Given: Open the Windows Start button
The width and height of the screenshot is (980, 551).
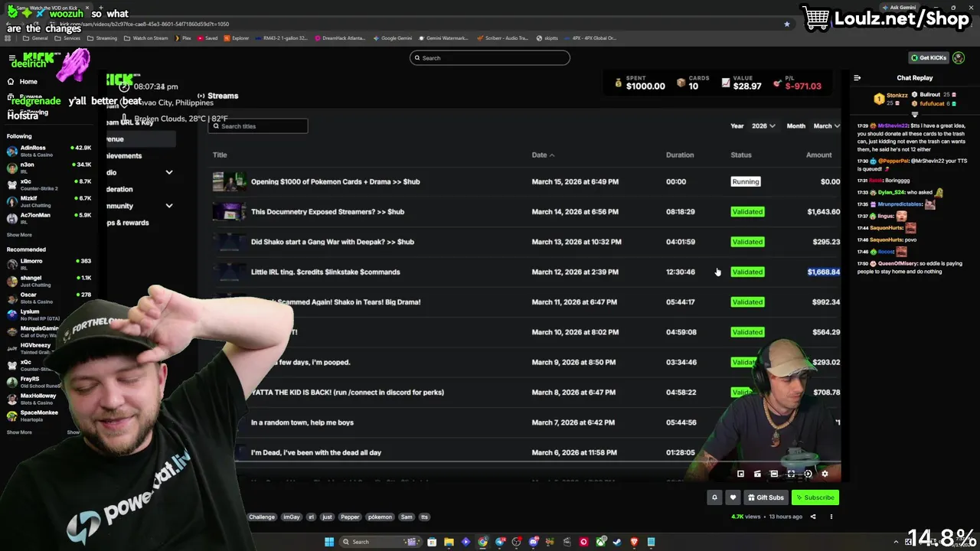Looking at the screenshot, I should click(x=329, y=542).
